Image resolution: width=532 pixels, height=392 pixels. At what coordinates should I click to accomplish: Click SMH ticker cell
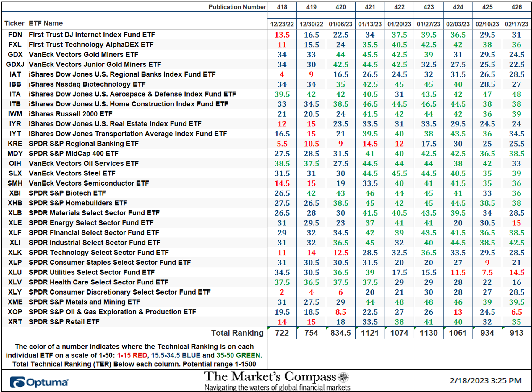coord(15,183)
